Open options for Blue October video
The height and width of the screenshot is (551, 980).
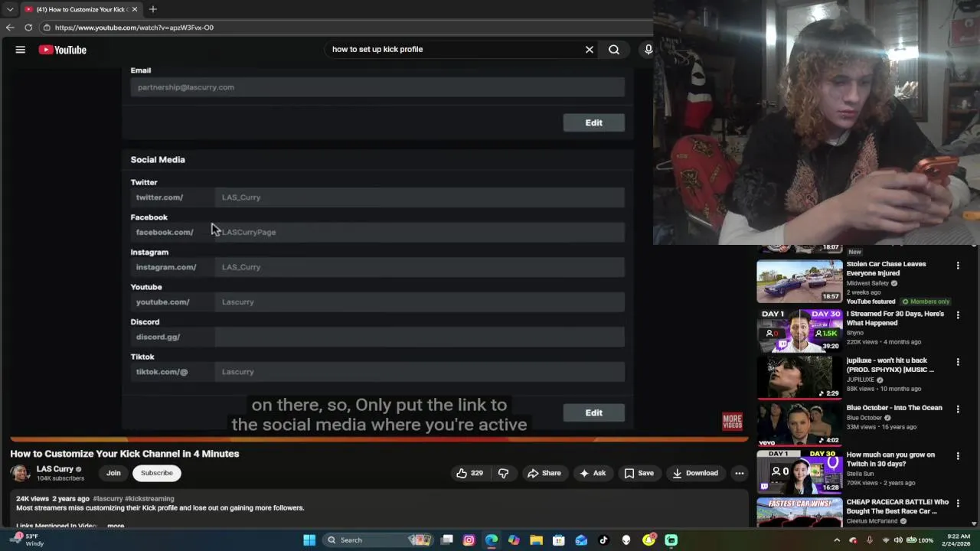click(958, 409)
